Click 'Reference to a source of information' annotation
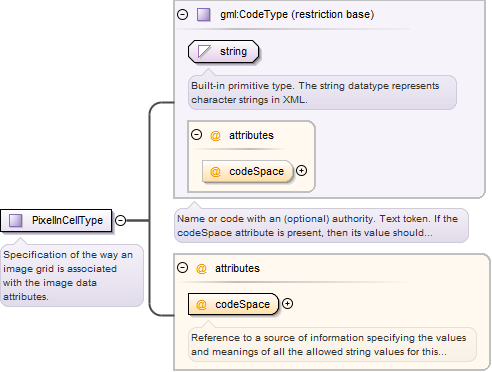Viewport: 492px width, 372px height. (332, 345)
